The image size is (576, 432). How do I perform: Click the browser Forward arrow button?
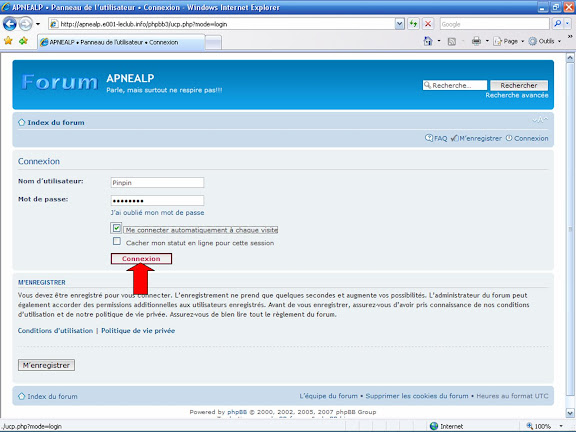coord(25,24)
